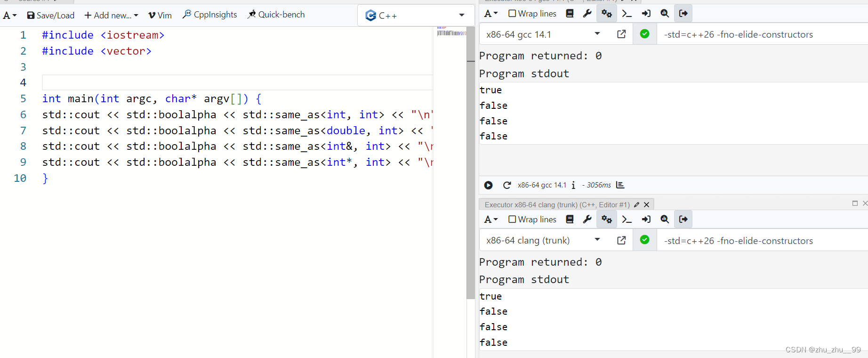The image size is (868, 358).
Task: Toggle command line args icon in gcc executor
Action: (x=627, y=14)
